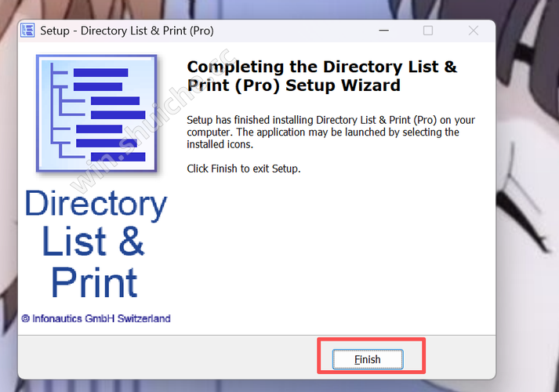Click the Infonautics GmbH Switzerland copyright text
The image size is (559, 392).
click(96, 318)
